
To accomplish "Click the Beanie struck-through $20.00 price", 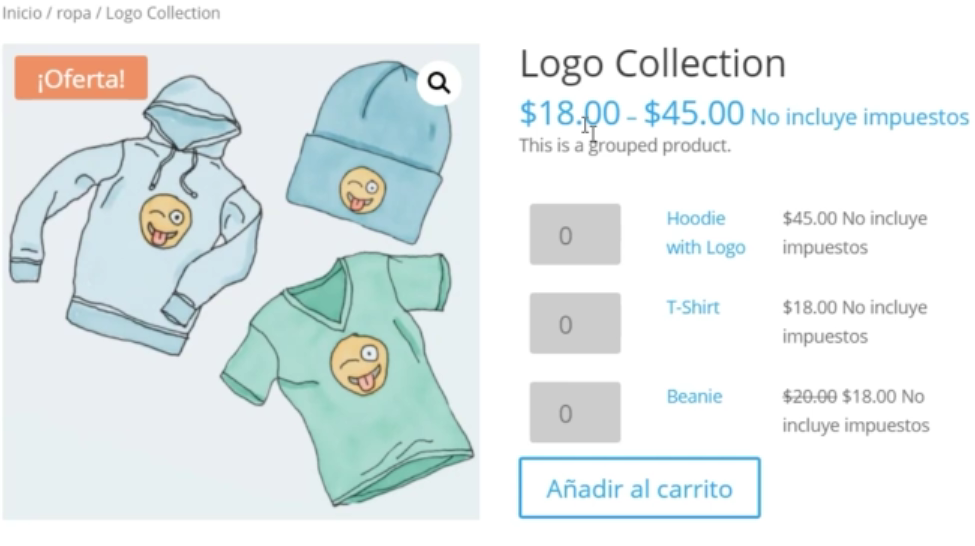I will [x=810, y=396].
